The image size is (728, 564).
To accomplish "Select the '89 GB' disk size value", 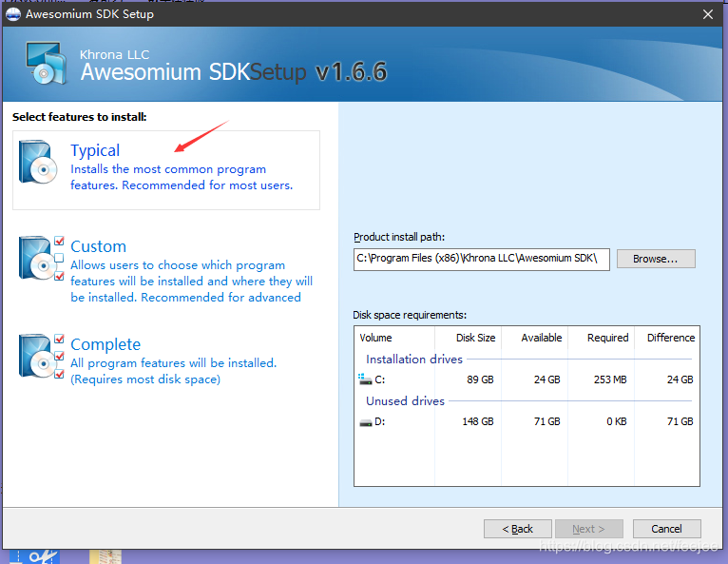I will [x=480, y=379].
